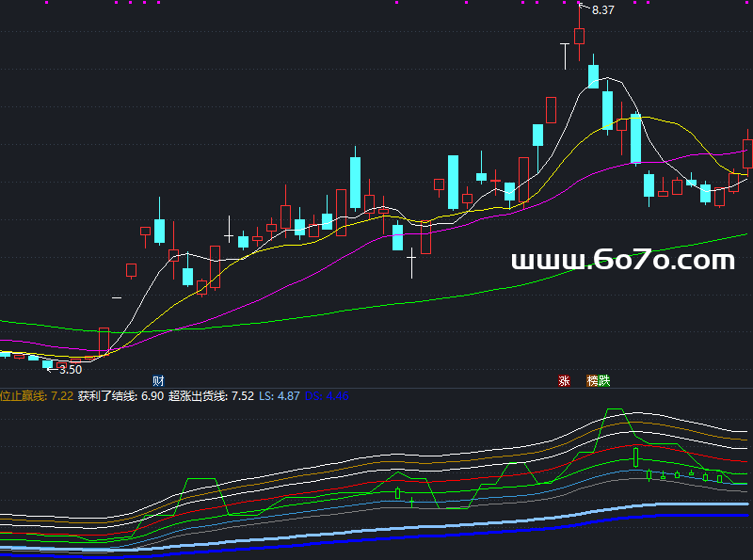The image size is (753, 560).
Task: Open the www.6o7o.com watermark link
Action: tap(622, 261)
